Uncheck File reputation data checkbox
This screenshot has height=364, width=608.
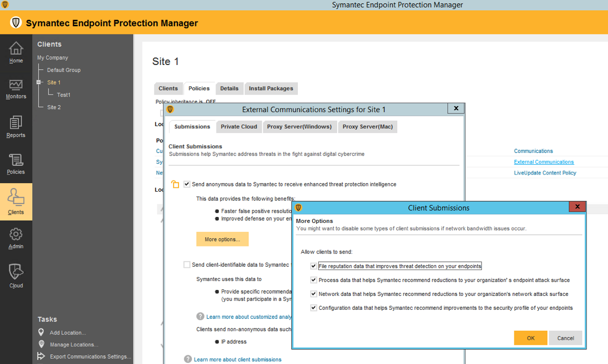coord(313,266)
